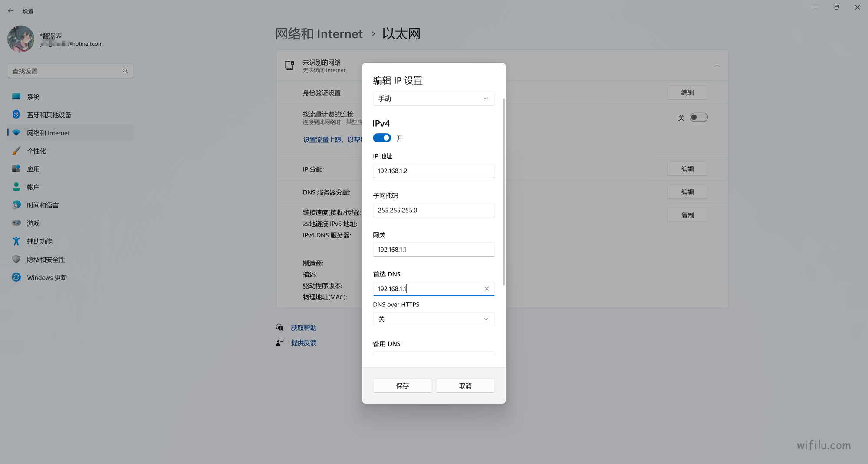
Task: Click the 子网掩码 field 255.255.255.0
Action: [x=434, y=210]
